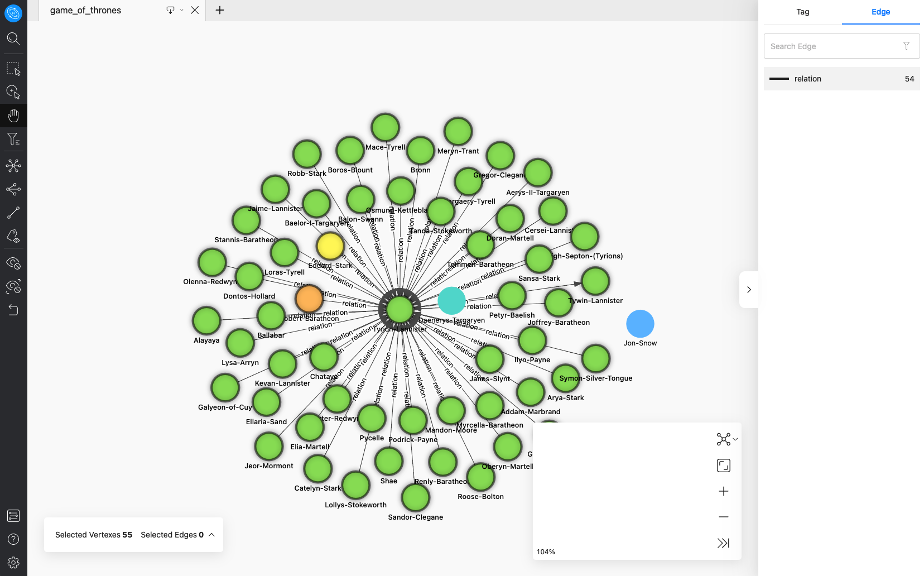This screenshot has width=924, height=576.
Task: Switch to the game_of_thrones tab
Action: tap(85, 10)
